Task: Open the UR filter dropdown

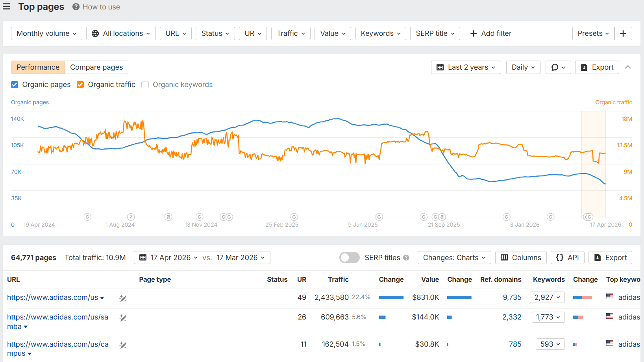Action: (253, 33)
